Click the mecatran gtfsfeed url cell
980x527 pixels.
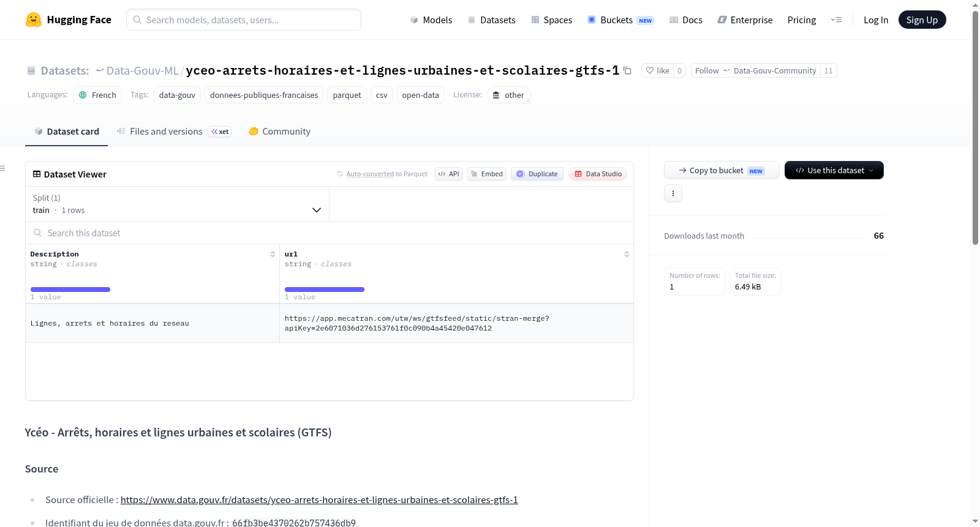coord(456,323)
